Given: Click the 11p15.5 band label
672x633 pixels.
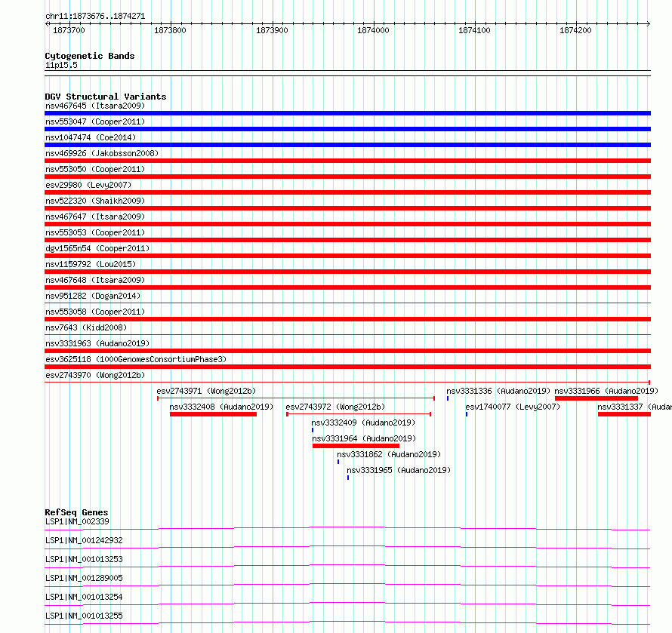Looking at the screenshot, I should [61, 65].
